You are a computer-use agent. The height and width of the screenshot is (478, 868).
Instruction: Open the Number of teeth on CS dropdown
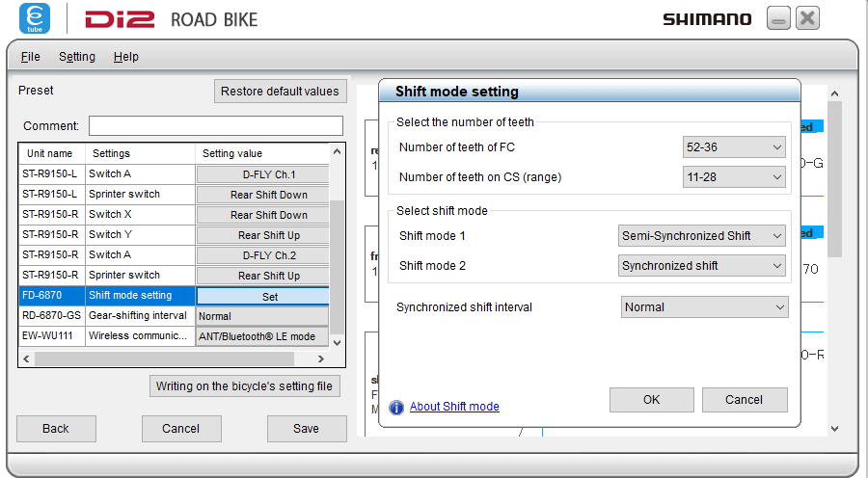point(734,177)
